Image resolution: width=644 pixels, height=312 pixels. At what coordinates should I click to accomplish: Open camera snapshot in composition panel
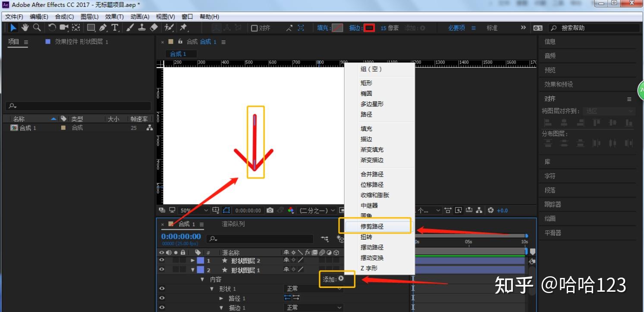click(270, 210)
